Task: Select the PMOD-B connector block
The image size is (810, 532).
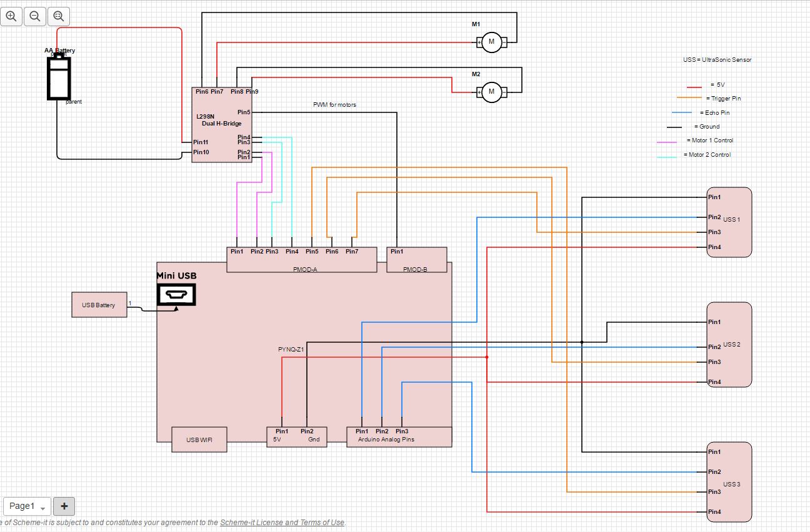Action: [x=417, y=260]
